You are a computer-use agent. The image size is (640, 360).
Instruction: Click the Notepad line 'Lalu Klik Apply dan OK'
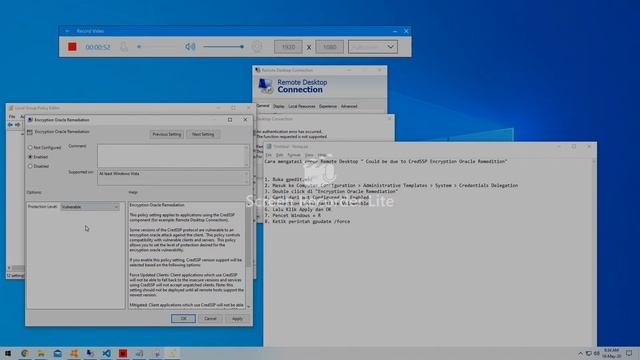click(x=298, y=209)
